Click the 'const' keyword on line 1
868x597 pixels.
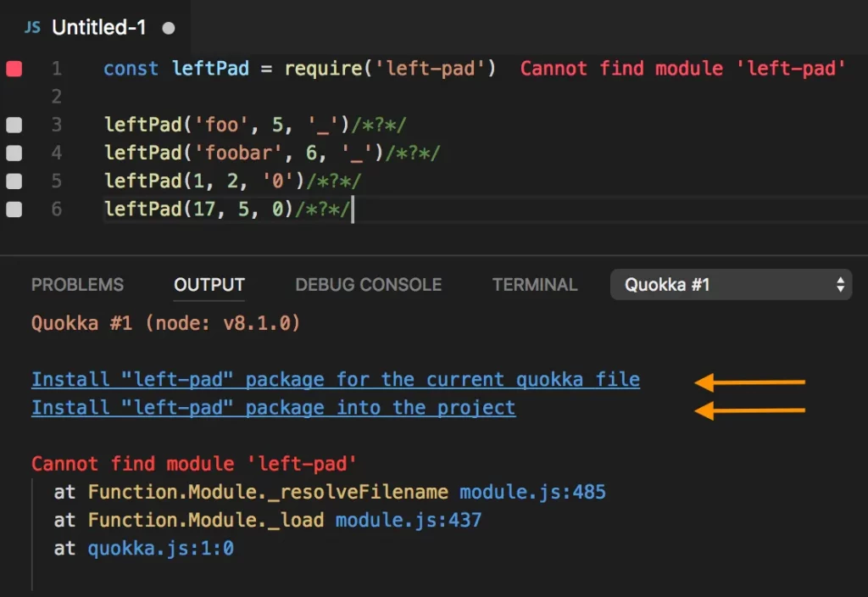pyautogui.click(x=131, y=69)
